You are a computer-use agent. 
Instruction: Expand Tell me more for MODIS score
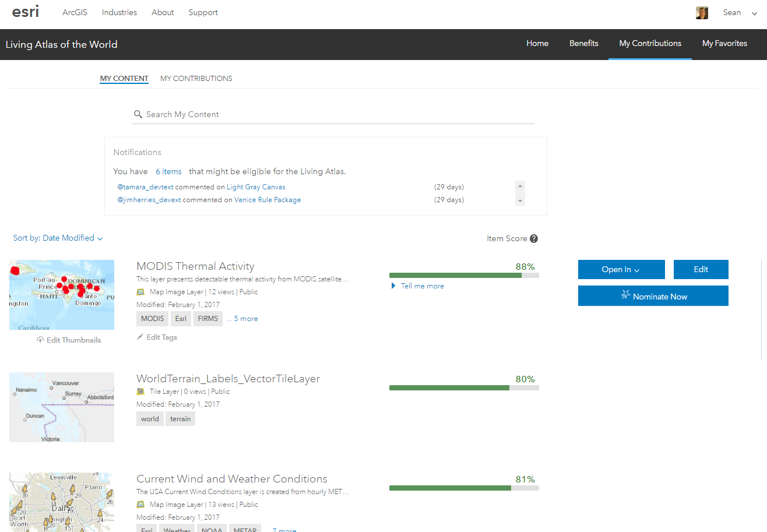pos(418,286)
